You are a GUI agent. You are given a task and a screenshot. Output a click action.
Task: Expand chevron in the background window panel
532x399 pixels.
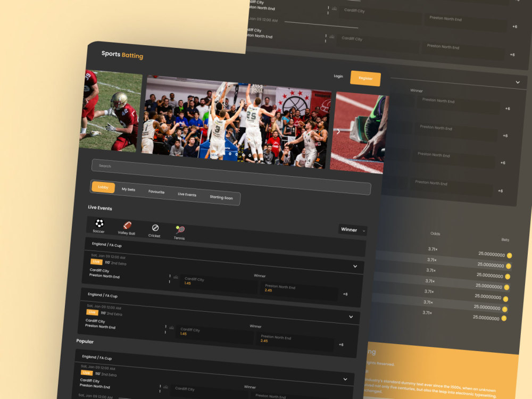[518, 82]
